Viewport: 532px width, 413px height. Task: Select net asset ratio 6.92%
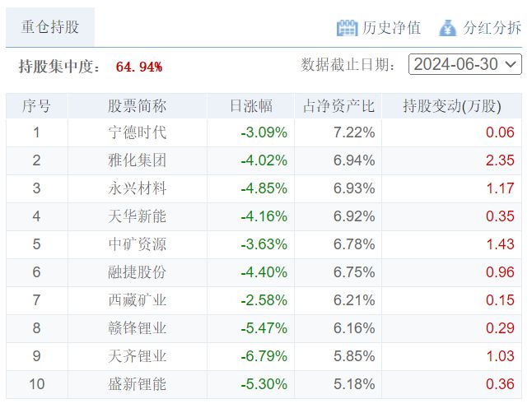354,216
